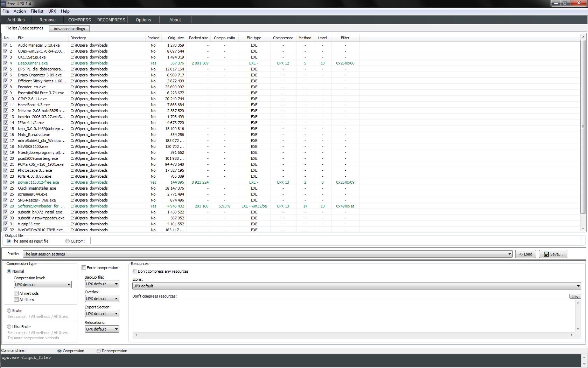Click the file list scroll down arrow
588x368 pixels.
coord(583,229)
